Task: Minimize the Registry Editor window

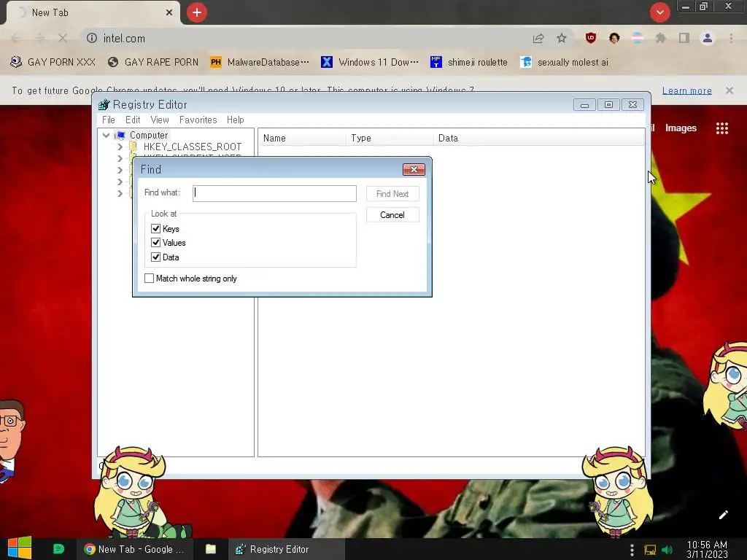Action: (x=584, y=105)
